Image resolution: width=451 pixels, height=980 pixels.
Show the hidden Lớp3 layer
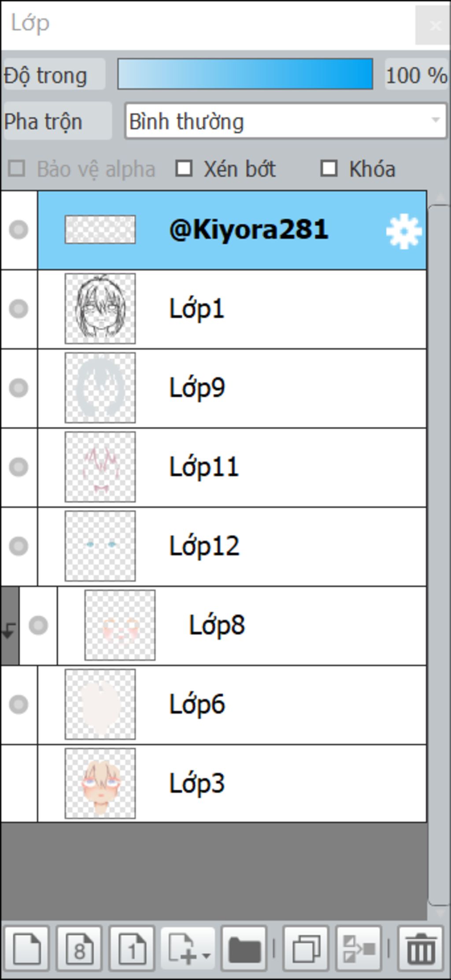[x=18, y=784]
